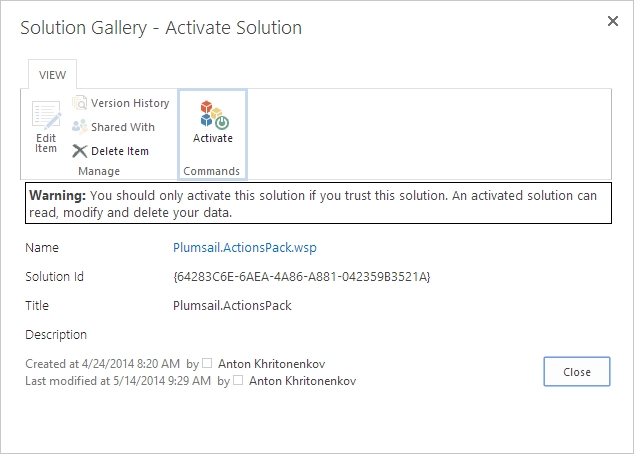
Task: Open the Plumsail.ActionsPack.wsp link
Action: pos(245,247)
